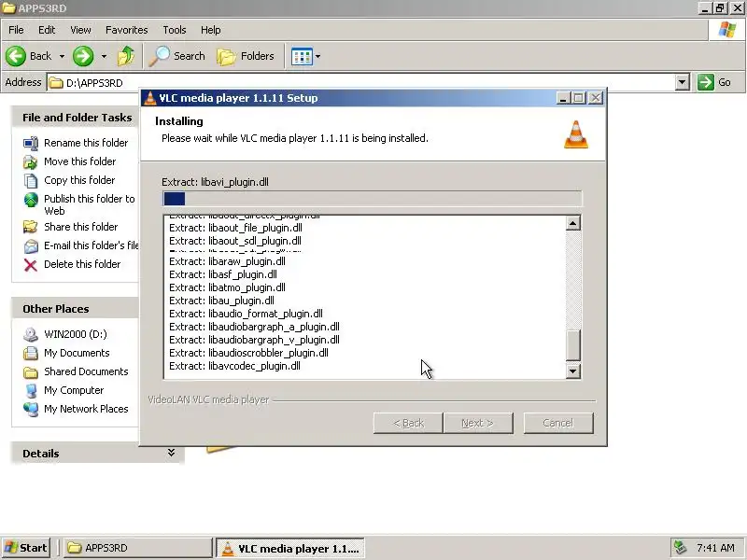Click the installation progress bar

coord(372,199)
